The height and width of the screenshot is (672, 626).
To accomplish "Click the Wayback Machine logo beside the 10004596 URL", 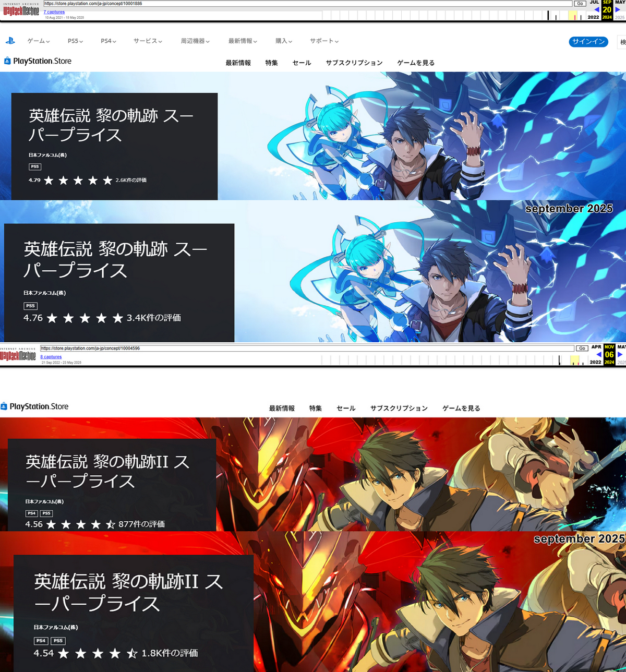I will (18, 354).
